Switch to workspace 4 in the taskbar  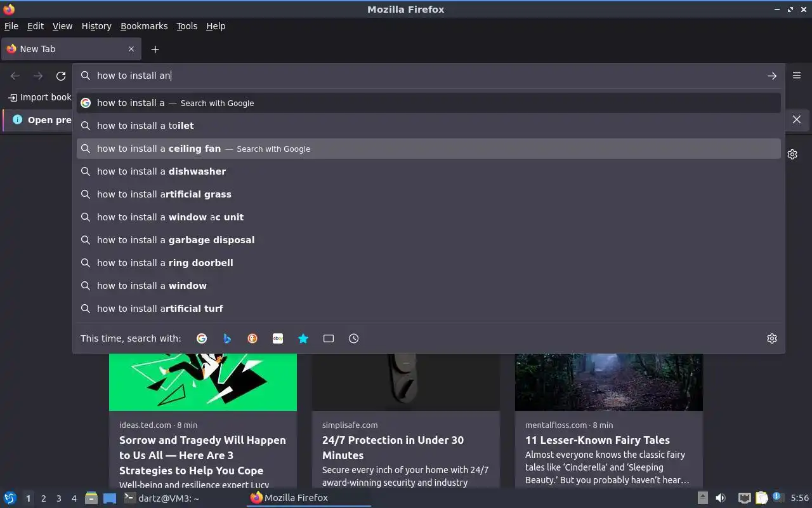[74, 498]
